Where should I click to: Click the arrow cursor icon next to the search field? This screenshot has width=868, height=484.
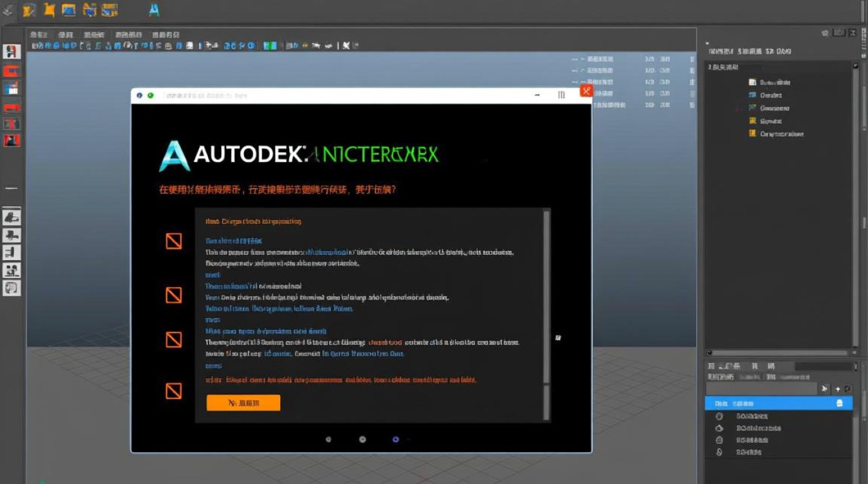point(825,388)
